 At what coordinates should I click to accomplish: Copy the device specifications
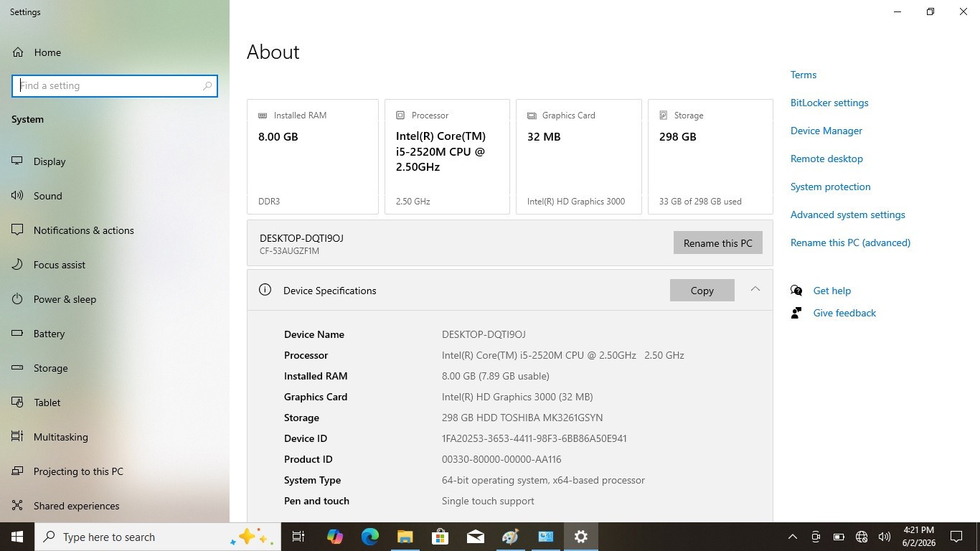click(x=702, y=291)
